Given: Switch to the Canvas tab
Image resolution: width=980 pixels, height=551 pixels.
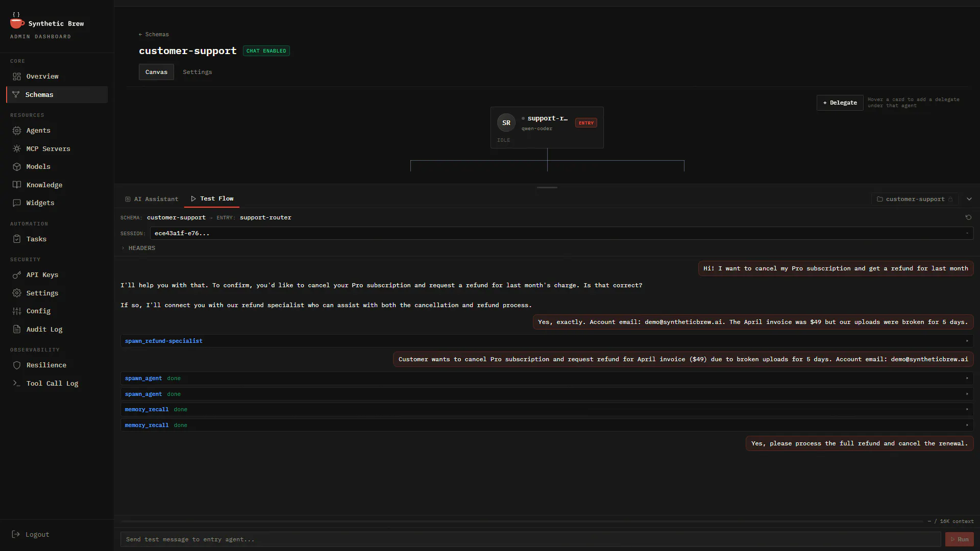Looking at the screenshot, I should 156,72.
